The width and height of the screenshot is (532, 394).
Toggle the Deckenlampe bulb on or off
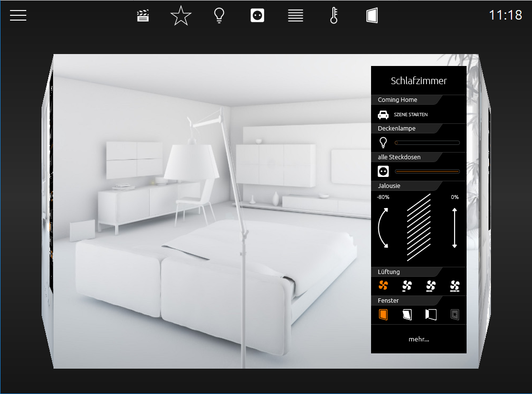click(x=383, y=142)
